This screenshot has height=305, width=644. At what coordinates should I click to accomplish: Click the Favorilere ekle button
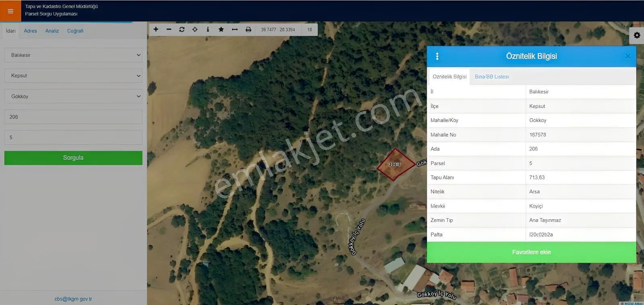(x=531, y=252)
